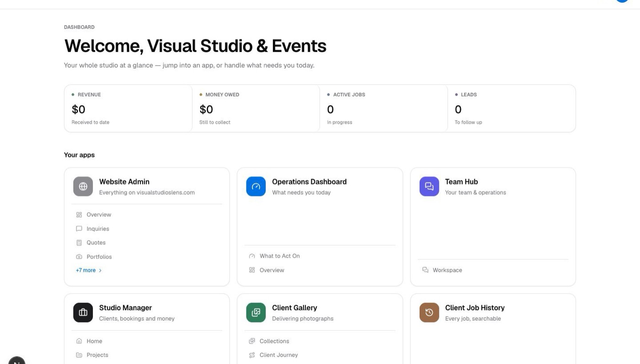Screen dimensions: 640x364
Task: Click the folder icon beside Projects
Action: tap(79, 355)
